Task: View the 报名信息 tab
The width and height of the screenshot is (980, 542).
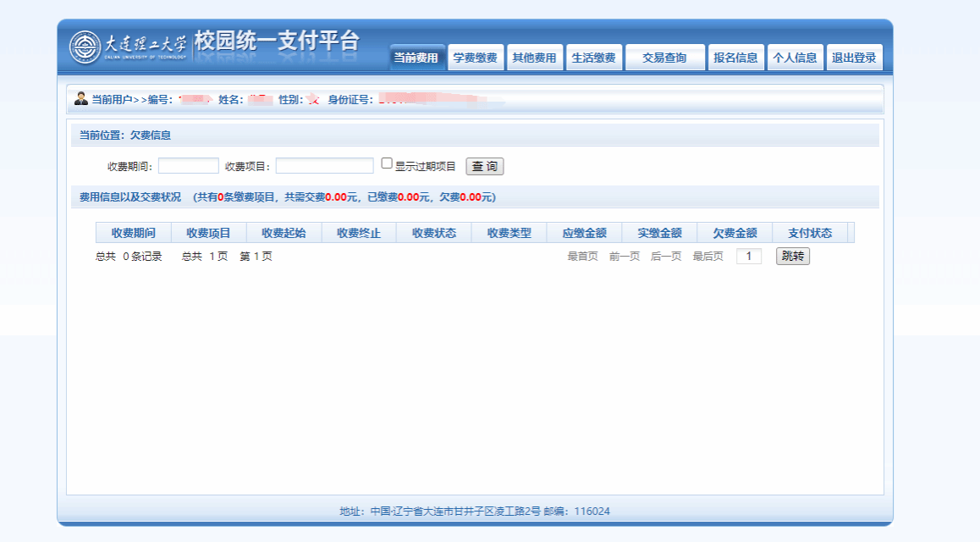Action: click(x=735, y=58)
